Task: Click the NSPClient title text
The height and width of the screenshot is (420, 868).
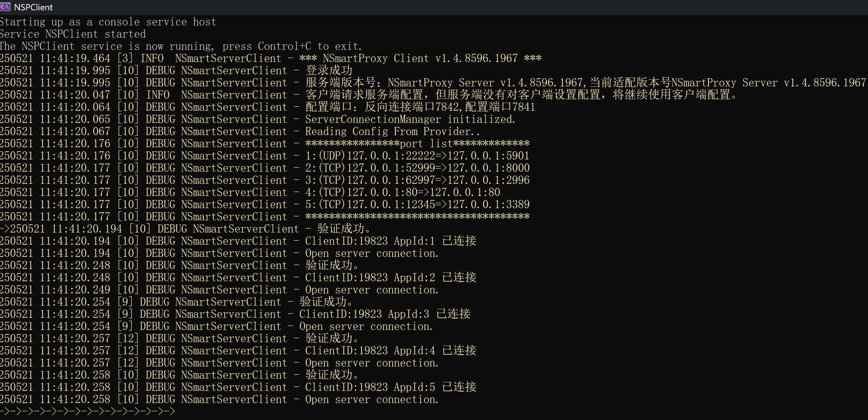Action: (x=33, y=7)
